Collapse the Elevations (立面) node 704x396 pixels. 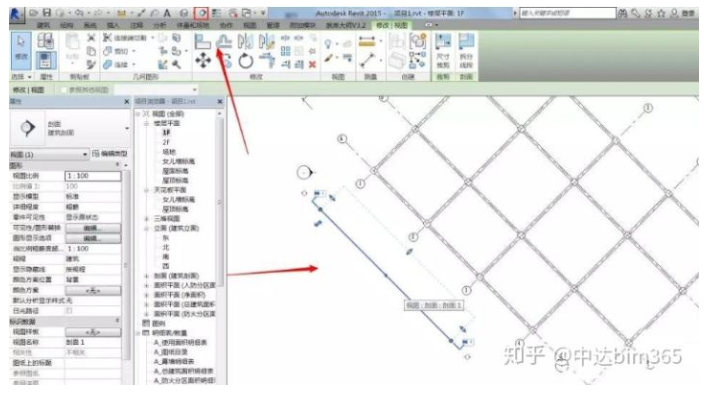click(x=146, y=228)
